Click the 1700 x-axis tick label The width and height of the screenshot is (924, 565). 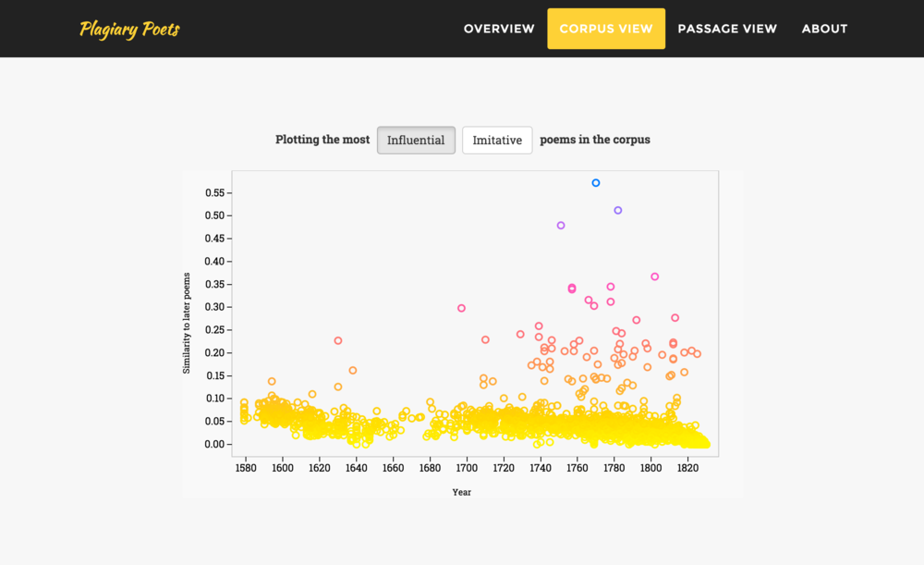tap(467, 468)
